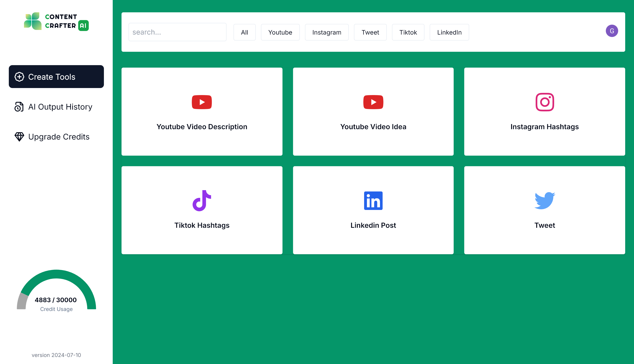Click the credit usage gauge arc
Screen dimensions: 634x364
[56, 274]
